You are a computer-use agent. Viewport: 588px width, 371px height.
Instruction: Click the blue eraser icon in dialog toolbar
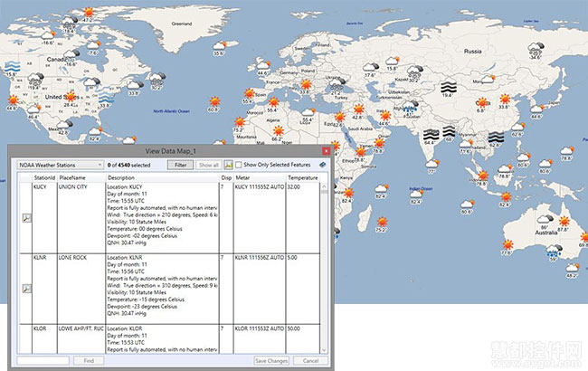[x=322, y=165]
